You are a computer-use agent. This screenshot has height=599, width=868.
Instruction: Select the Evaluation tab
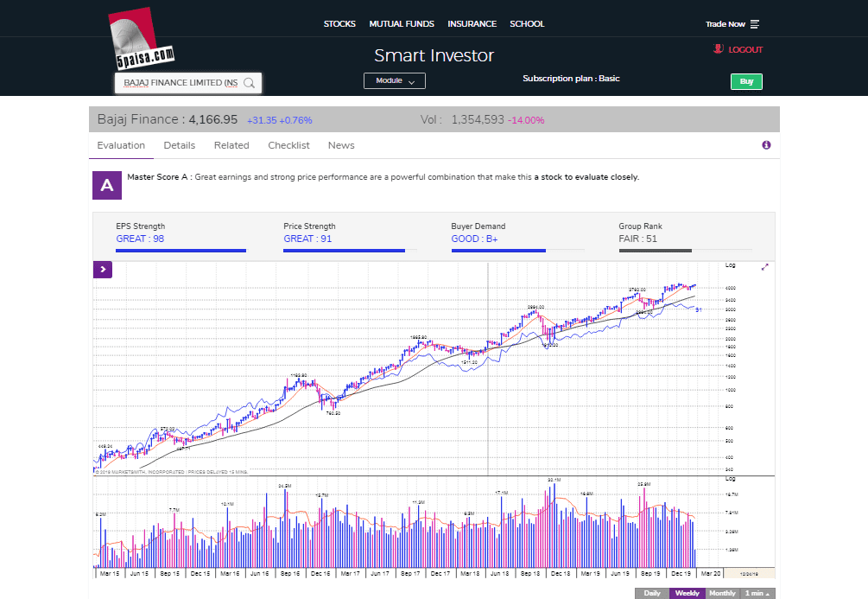click(x=121, y=145)
